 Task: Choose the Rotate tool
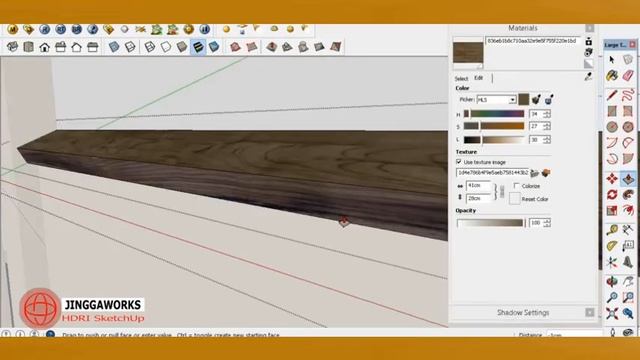tap(611, 195)
